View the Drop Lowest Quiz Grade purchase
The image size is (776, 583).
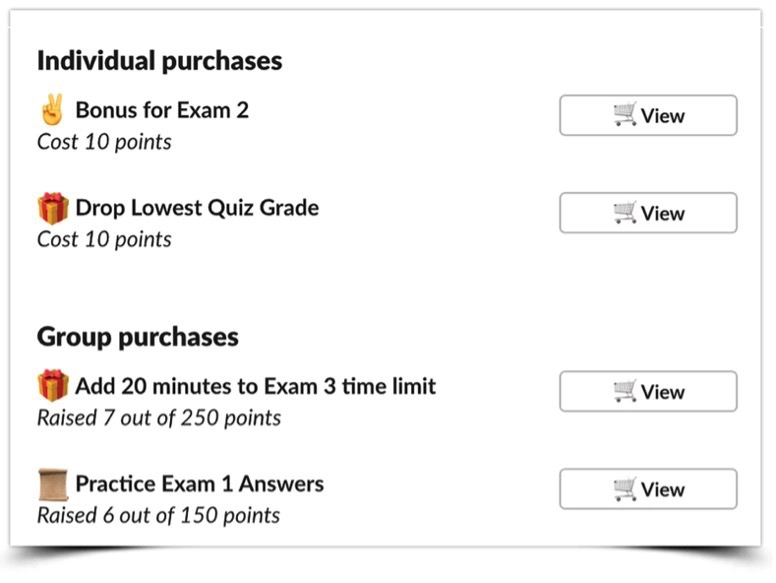tap(648, 213)
